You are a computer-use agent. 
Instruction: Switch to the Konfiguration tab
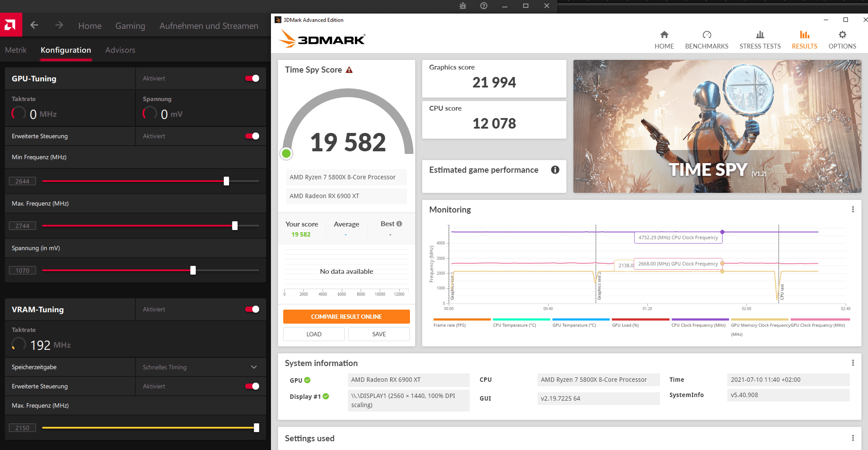click(x=66, y=50)
